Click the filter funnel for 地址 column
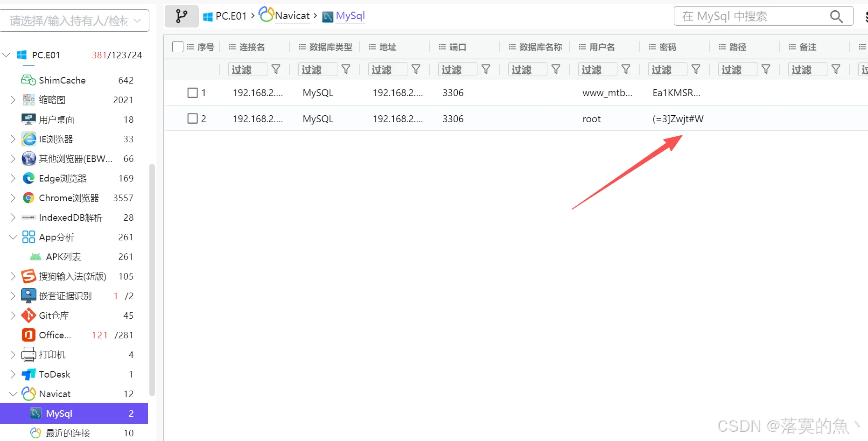Screen dimensions: 868x441 [416, 70]
